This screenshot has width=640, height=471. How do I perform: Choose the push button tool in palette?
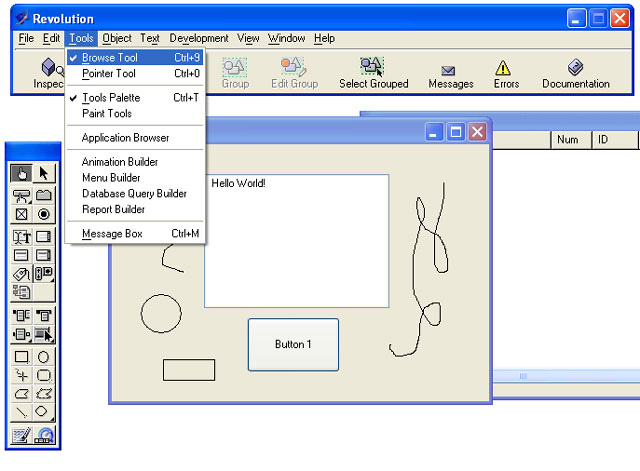[x=21, y=196]
